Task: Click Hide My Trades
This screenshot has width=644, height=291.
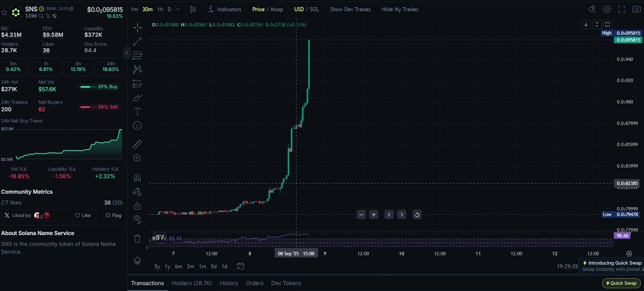Action: 400,9
